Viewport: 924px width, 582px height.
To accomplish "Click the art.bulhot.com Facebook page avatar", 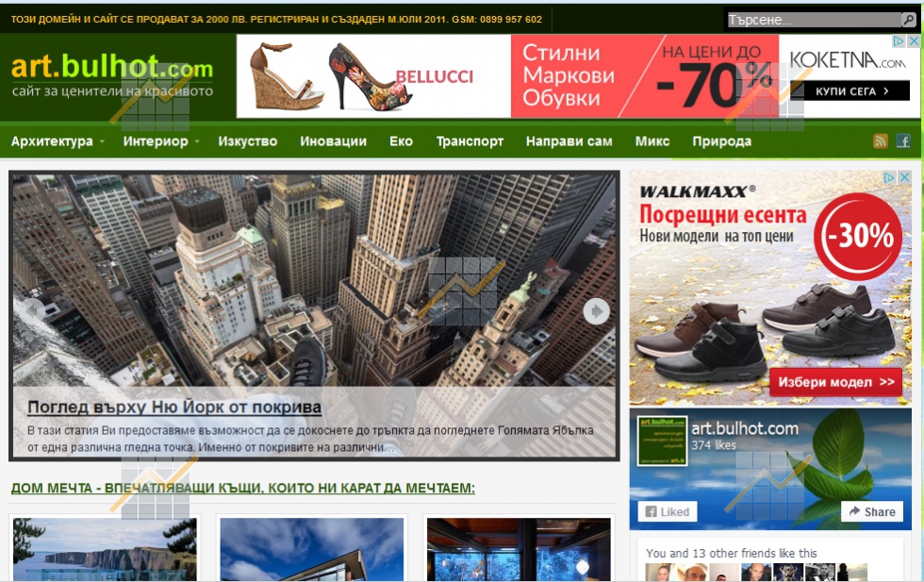I will click(x=662, y=441).
